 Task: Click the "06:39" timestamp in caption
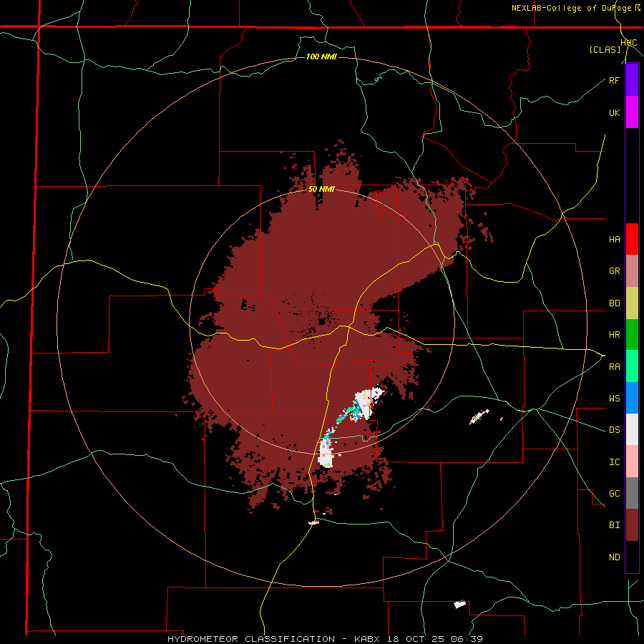[469, 639]
